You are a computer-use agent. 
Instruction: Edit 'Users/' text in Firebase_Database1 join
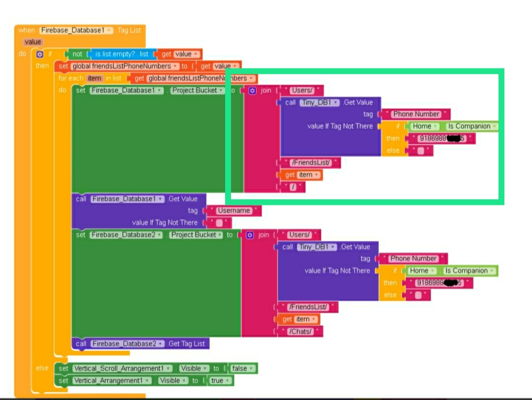(302, 91)
